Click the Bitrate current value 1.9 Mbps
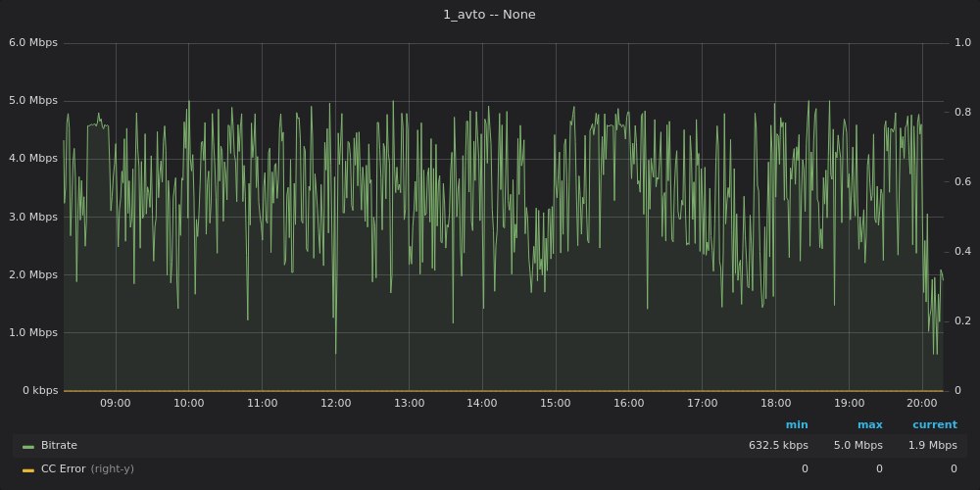The height and width of the screenshot is (490, 980). (x=931, y=446)
